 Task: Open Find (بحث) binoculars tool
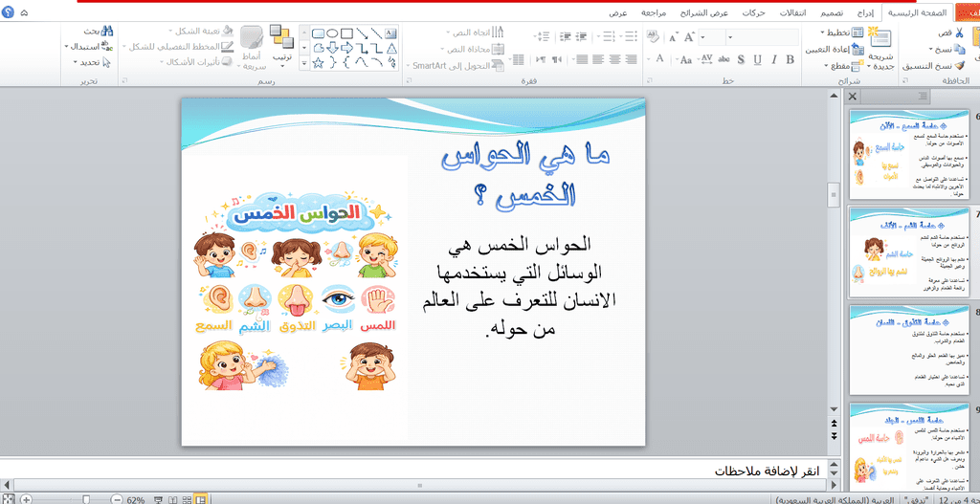[98, 31]
